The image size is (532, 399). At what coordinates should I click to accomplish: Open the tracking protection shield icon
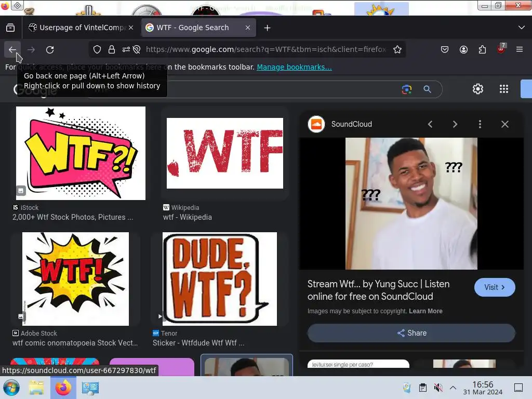pos(97,49)
